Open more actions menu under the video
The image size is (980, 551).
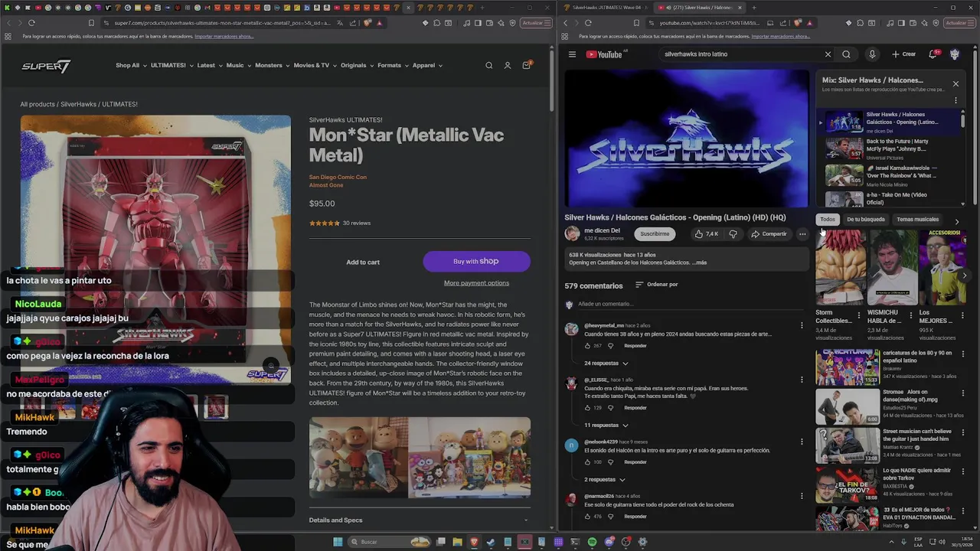pos(802,234)
